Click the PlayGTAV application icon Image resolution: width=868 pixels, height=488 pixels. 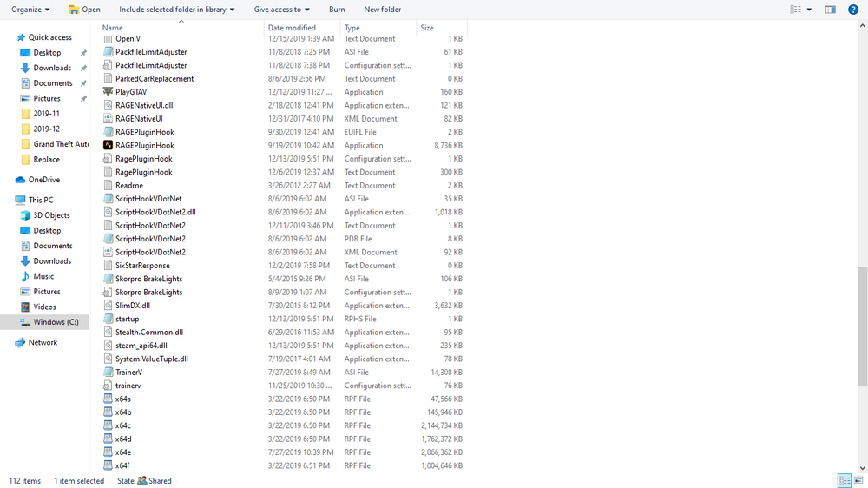(108, 92)
